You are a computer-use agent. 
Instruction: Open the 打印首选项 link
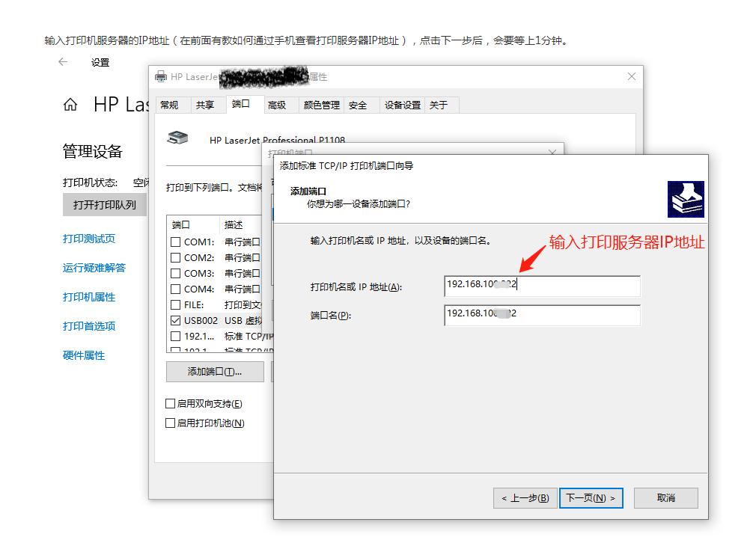coord(89,326)
